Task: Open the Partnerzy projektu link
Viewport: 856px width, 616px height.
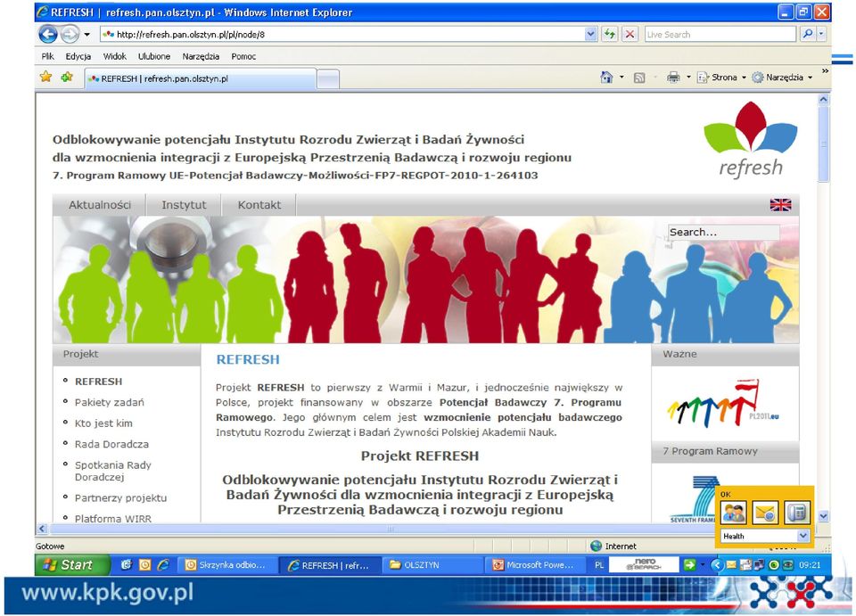Action: point(120,497)
